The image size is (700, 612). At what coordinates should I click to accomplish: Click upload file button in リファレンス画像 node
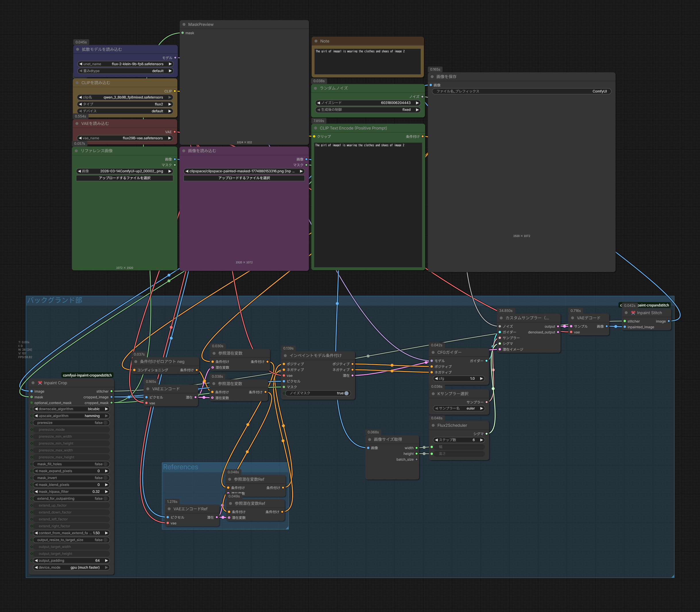coord(125,178)
